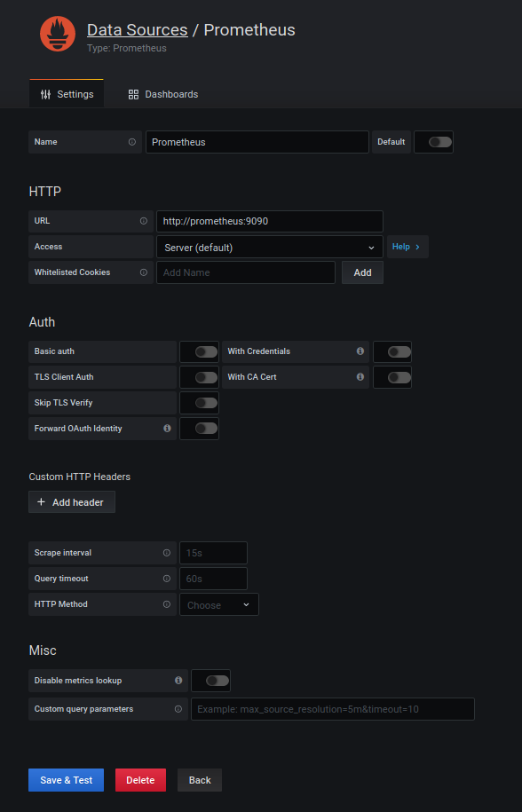The height and width of the screenshot is (812, 522).
Task: Click the Whitelisted Cookies name input field
Action: [246, 272]
